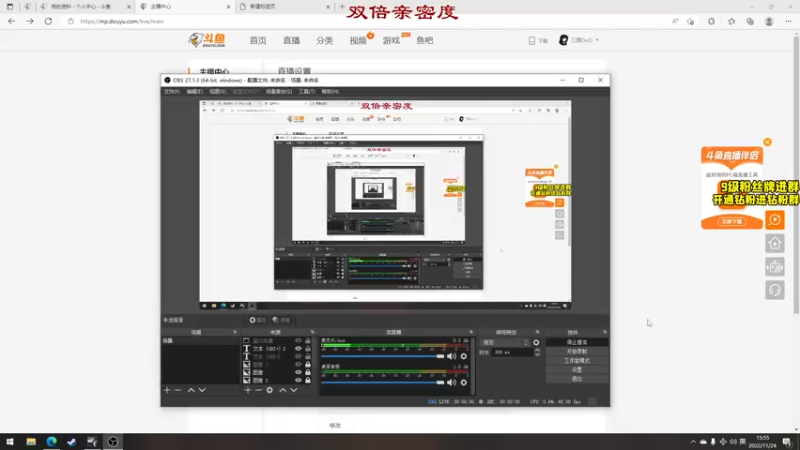Adjust the Mic/Aux volume slider
Viewport: 800px width, 450px height.
pyautogui.click(x=383, y=356)
